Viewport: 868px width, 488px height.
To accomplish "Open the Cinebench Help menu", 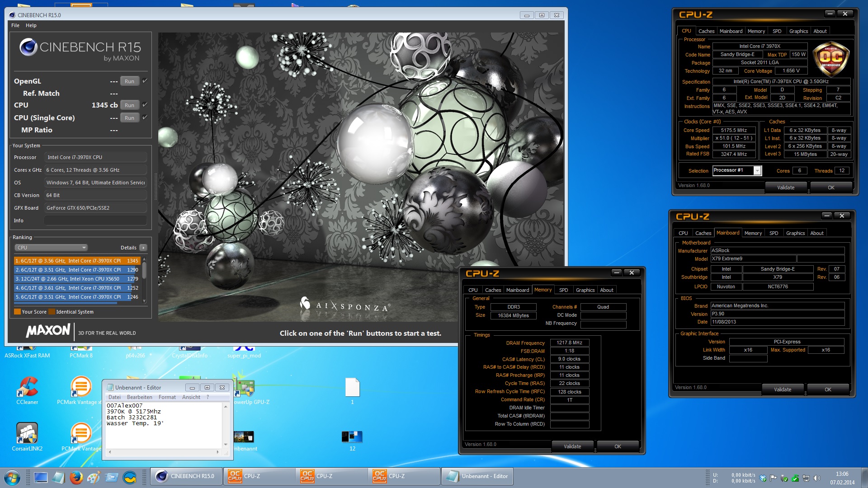I will (31, 25).
